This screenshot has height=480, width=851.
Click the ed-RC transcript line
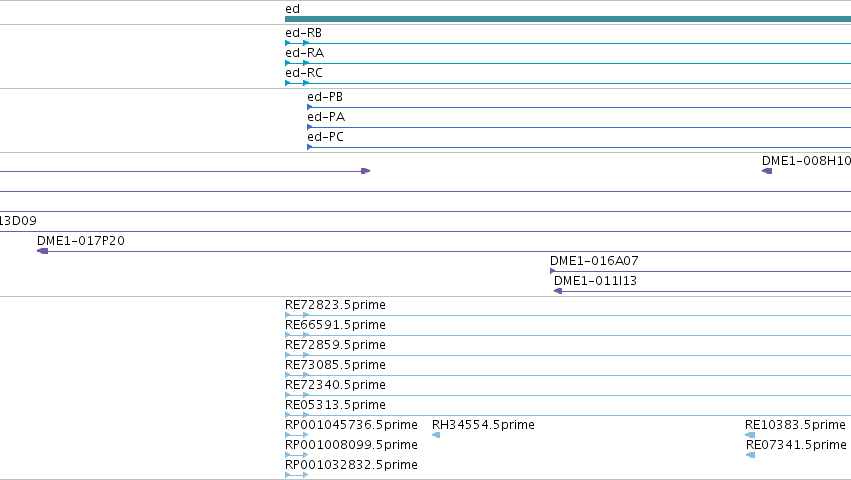(x=568, y=83)
